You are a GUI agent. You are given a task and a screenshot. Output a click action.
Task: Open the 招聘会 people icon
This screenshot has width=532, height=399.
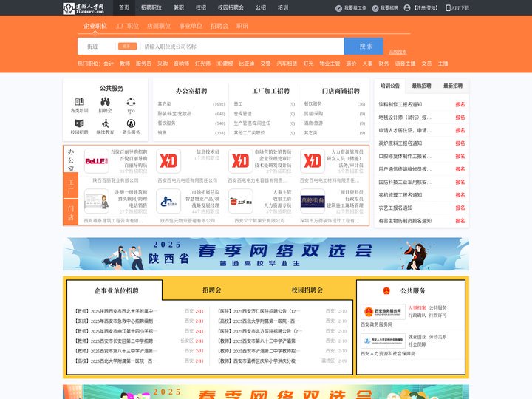[x=105, y=101]
